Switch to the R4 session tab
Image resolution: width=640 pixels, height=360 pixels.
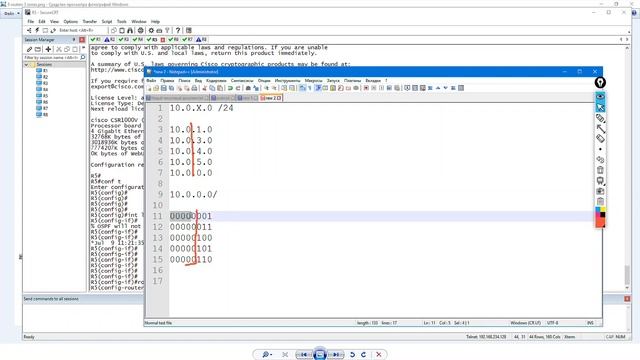pos(138,40)
